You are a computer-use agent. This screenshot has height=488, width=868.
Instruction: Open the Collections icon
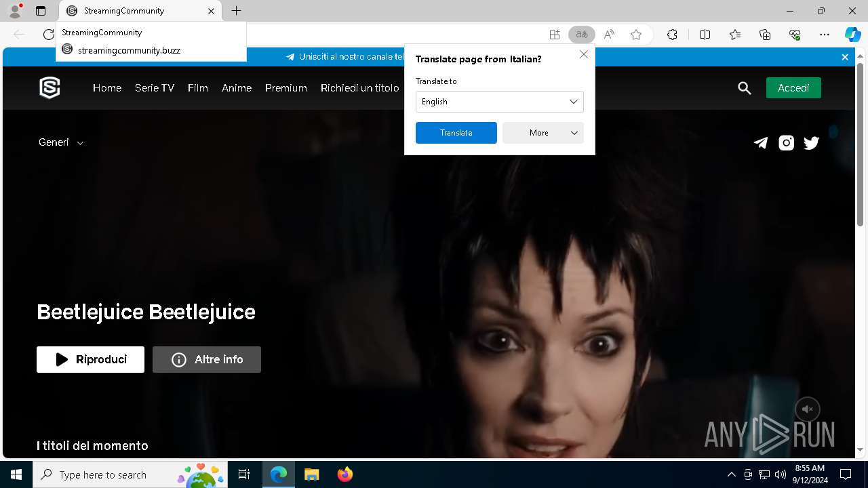click(765, 35)
